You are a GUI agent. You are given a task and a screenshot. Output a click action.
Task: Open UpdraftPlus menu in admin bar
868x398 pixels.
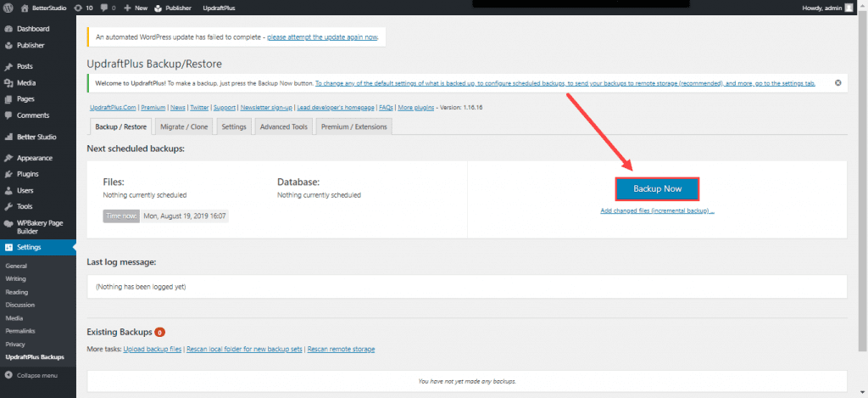click(x=220, y=8)
